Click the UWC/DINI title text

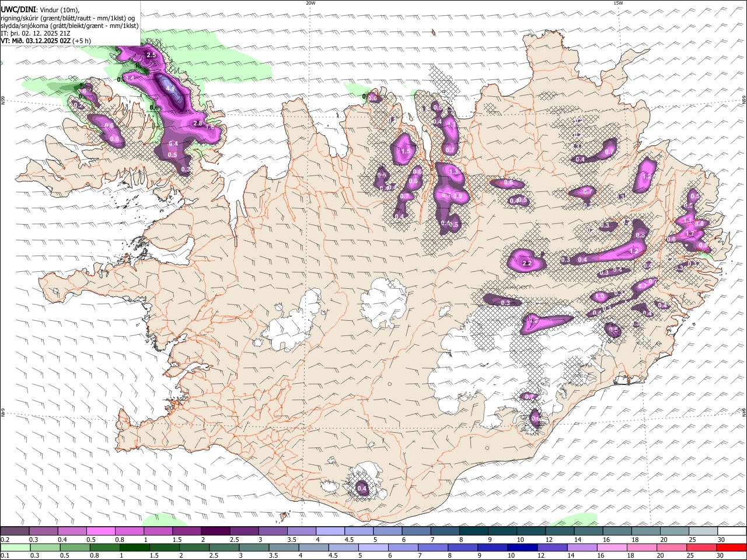coord(18,9)
